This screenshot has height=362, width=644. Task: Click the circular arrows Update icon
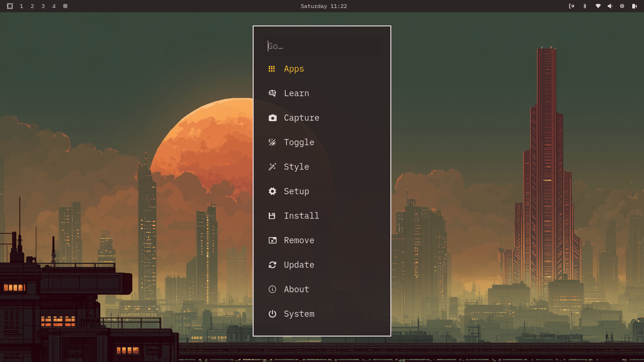(272, 265)
